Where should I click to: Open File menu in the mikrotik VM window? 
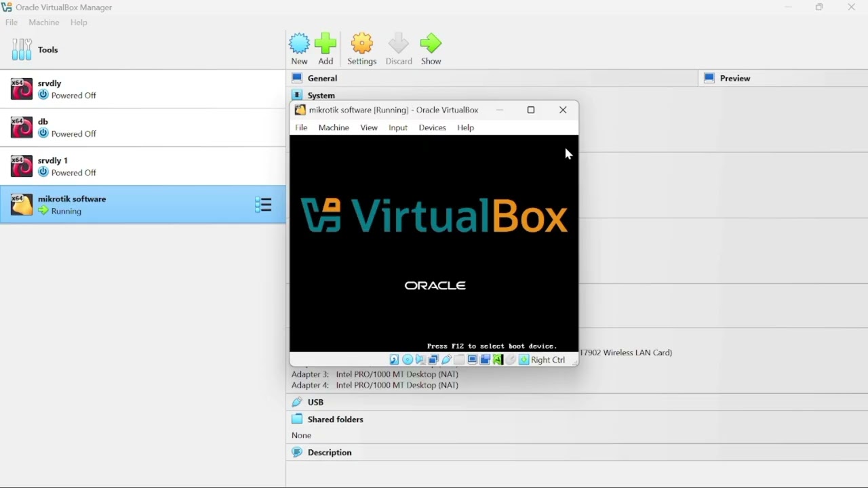(301, 127)
